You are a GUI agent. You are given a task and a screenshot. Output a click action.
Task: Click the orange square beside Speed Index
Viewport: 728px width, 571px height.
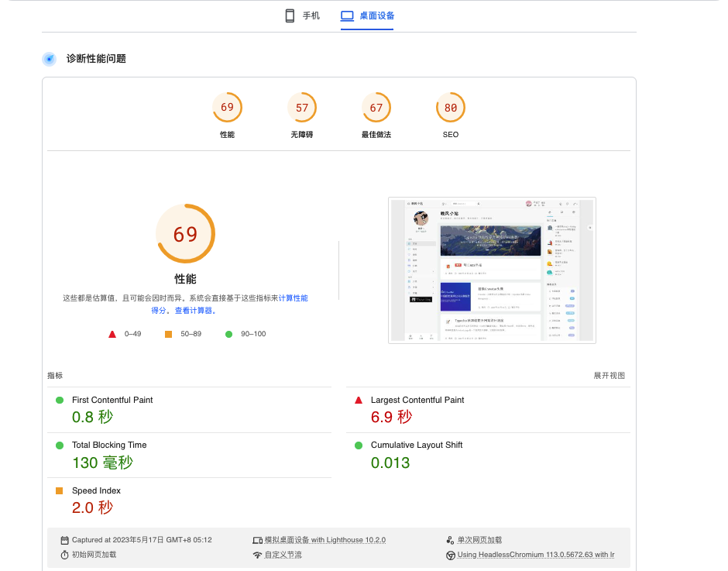pyautogui.click(x=60, y=490)
